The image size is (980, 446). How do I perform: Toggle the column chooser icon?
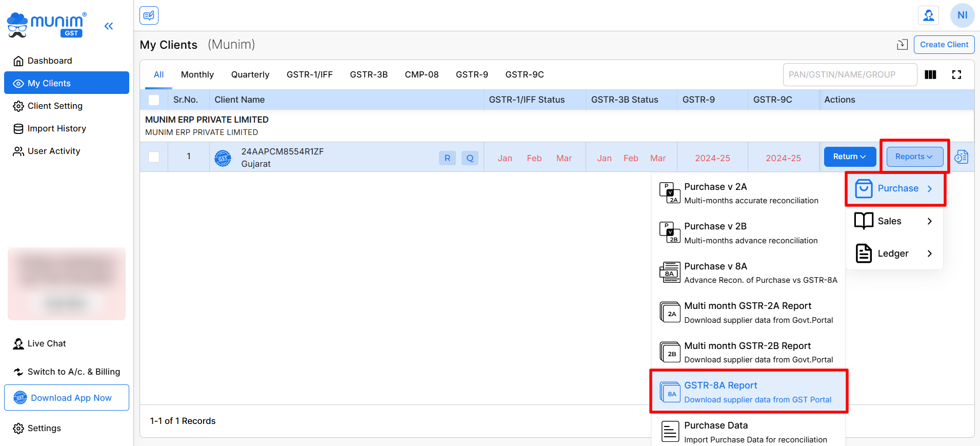pos(930,75)
